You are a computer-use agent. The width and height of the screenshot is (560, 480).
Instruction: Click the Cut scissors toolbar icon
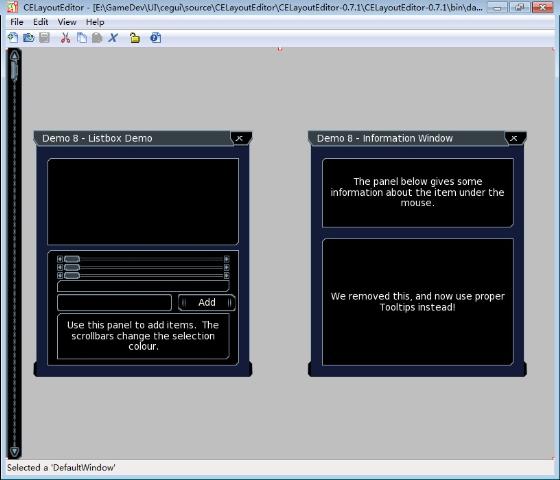click(65, 38)
